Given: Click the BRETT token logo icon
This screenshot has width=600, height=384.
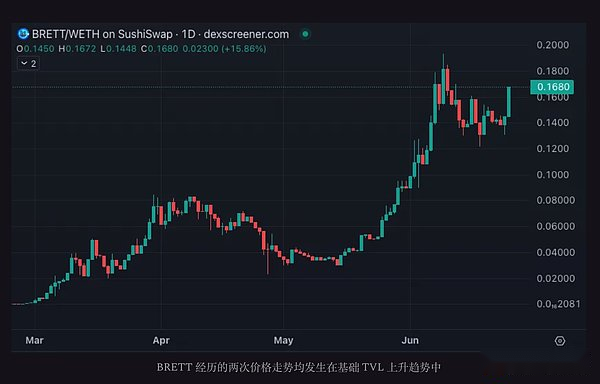Looking at the screenshot, I should (23, 34).
